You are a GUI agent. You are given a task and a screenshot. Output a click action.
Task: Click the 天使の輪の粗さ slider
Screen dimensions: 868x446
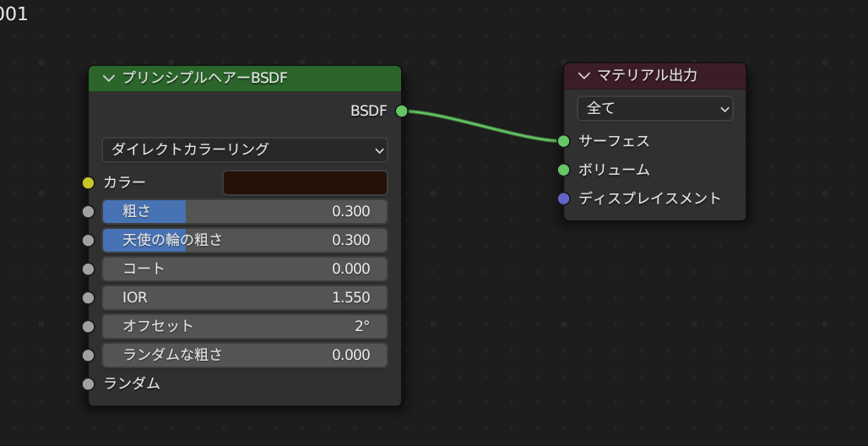[245, 241]
